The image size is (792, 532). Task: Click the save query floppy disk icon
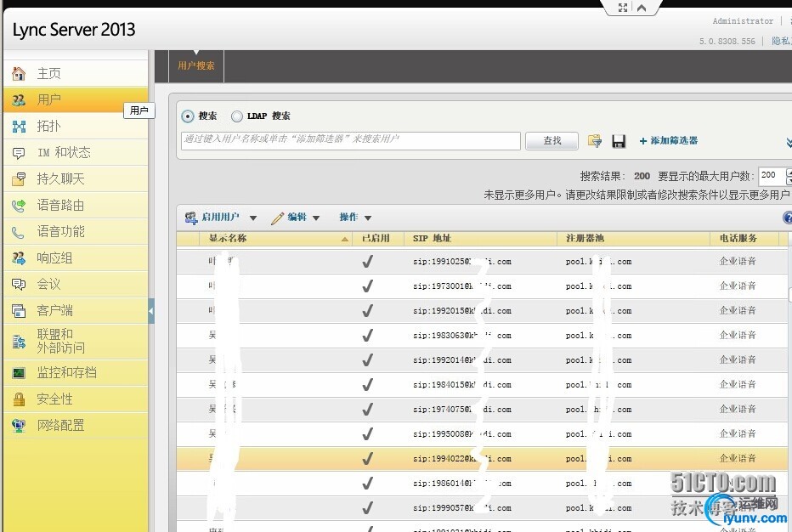[x=619, y=141]
